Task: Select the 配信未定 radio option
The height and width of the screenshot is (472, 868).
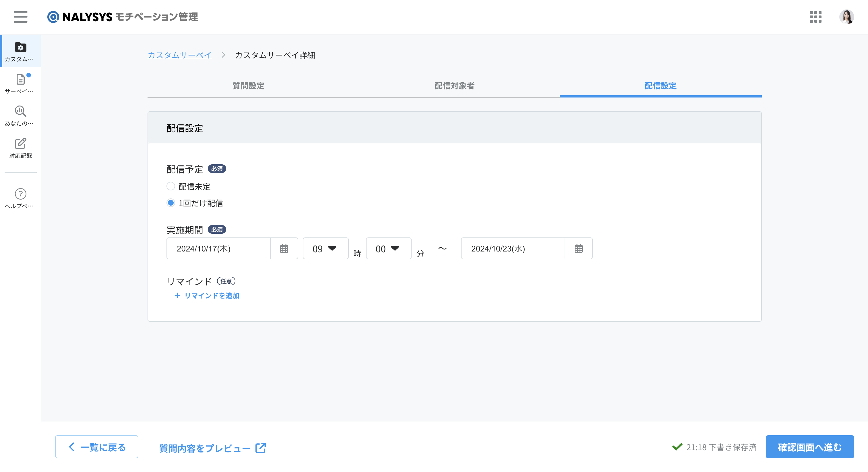Action: coord(171,186)
